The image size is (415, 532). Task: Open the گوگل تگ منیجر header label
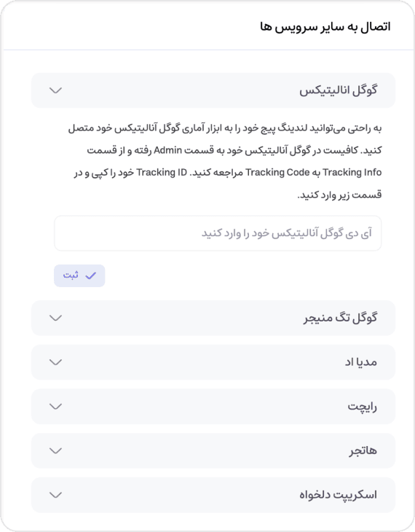coord(340,318)
